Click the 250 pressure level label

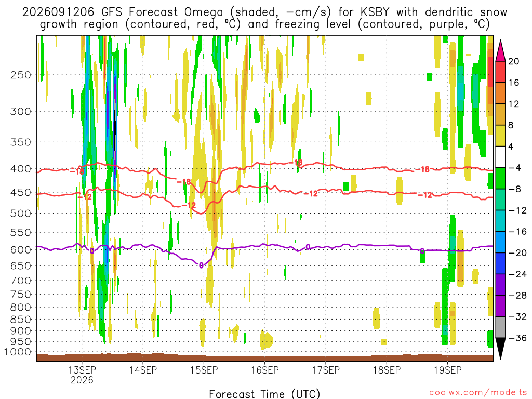pos(21,75)
